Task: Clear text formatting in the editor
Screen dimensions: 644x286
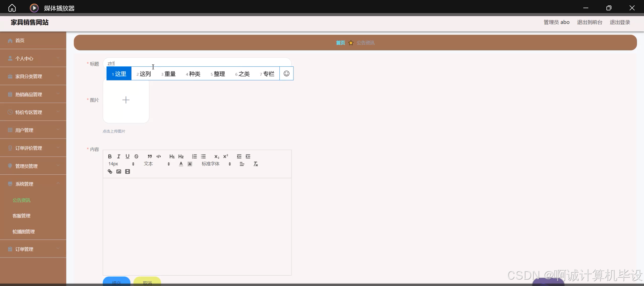Action: click(256, 164)
